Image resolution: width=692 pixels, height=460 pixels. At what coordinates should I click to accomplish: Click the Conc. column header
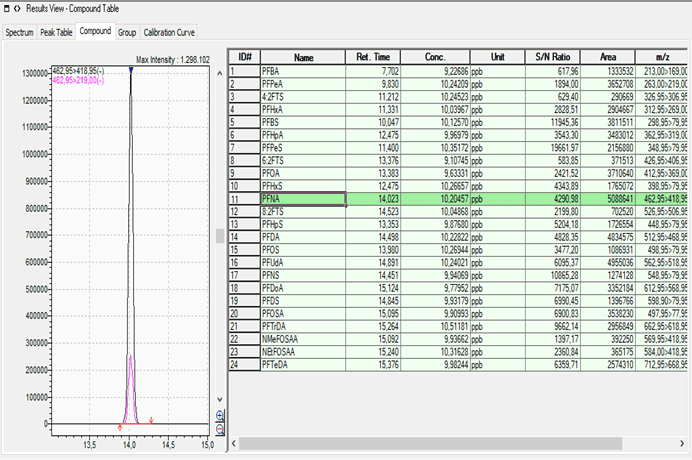click(435, 57)
